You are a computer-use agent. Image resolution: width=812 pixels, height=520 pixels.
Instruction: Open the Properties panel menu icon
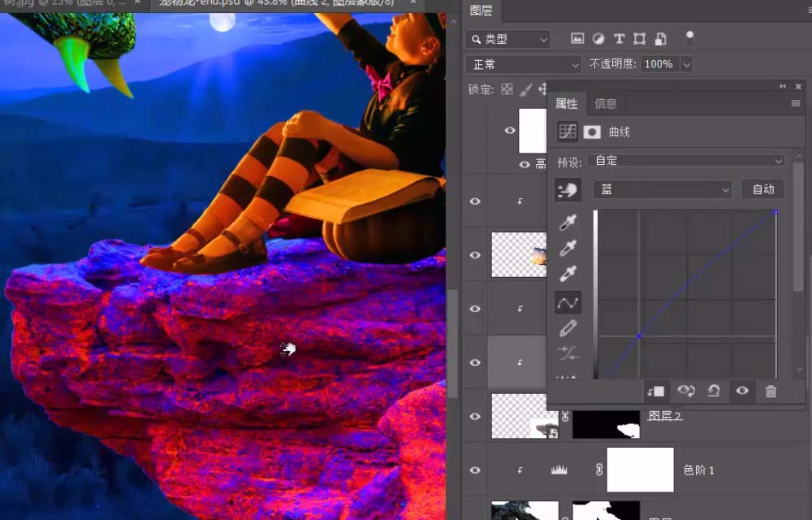(x=796, y=103)
